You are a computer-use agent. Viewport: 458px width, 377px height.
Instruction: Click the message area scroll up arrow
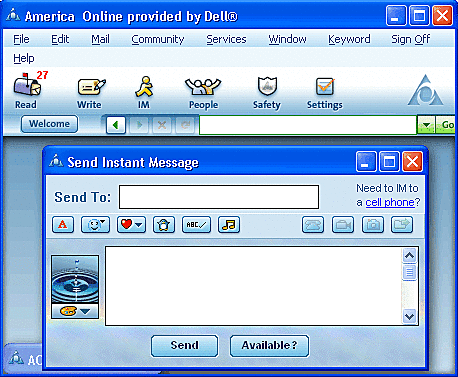coord(410,256)
